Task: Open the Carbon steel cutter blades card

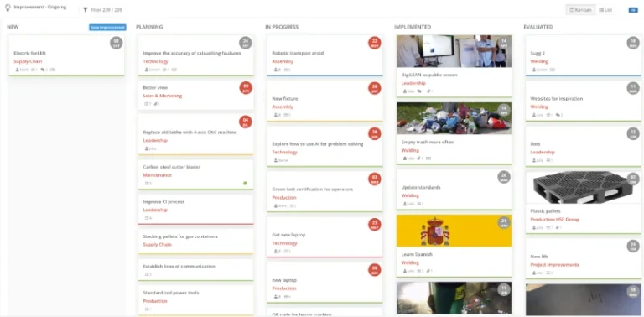Action: (x=172, y=167)
